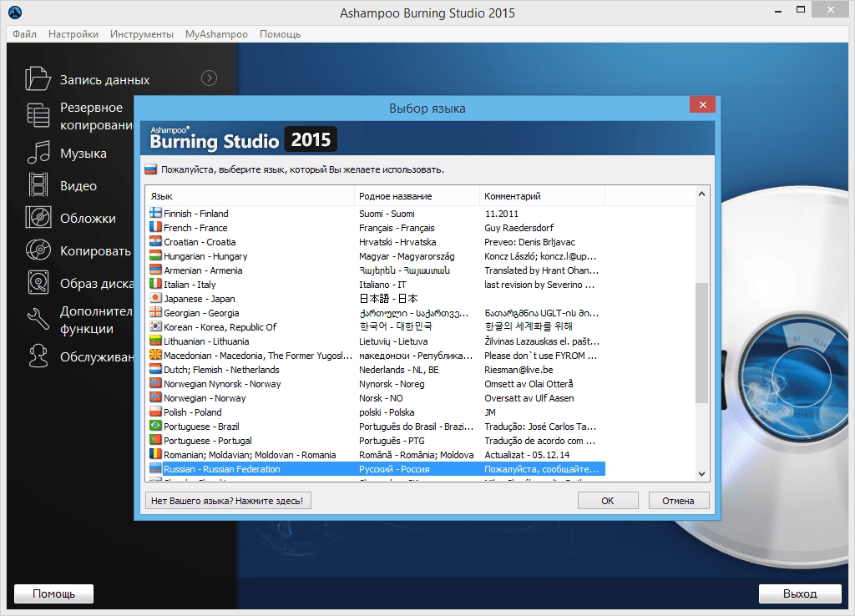Click the Отмена button
Viewport: 855px width, 616px height.
point(678,501)
